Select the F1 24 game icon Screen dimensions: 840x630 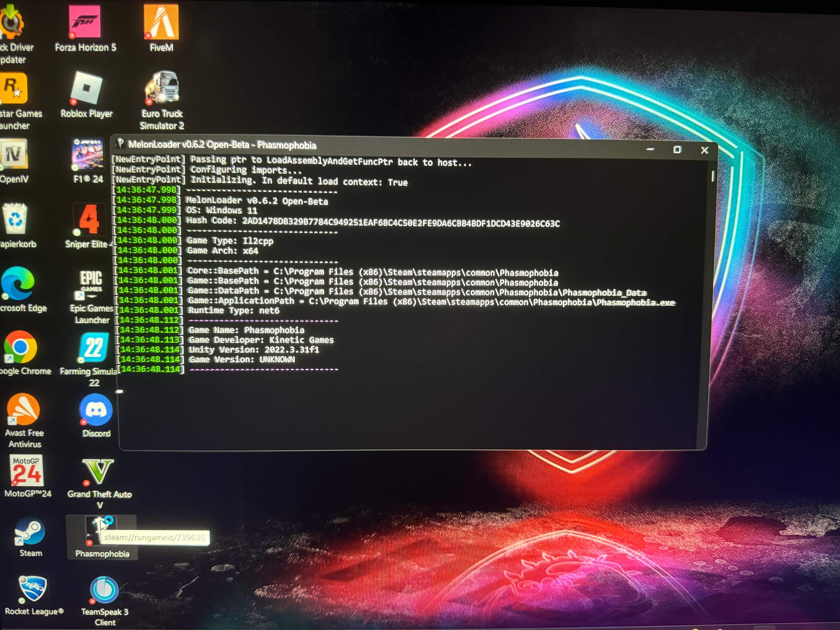88,161
